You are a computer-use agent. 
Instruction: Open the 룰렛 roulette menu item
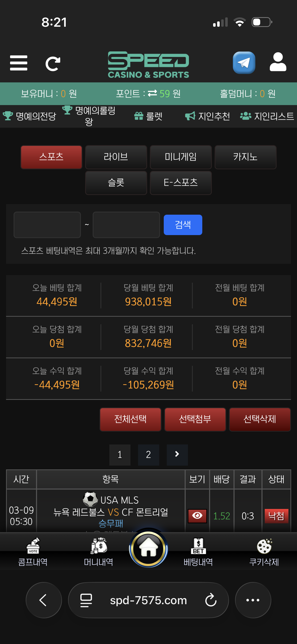[148, 116]
